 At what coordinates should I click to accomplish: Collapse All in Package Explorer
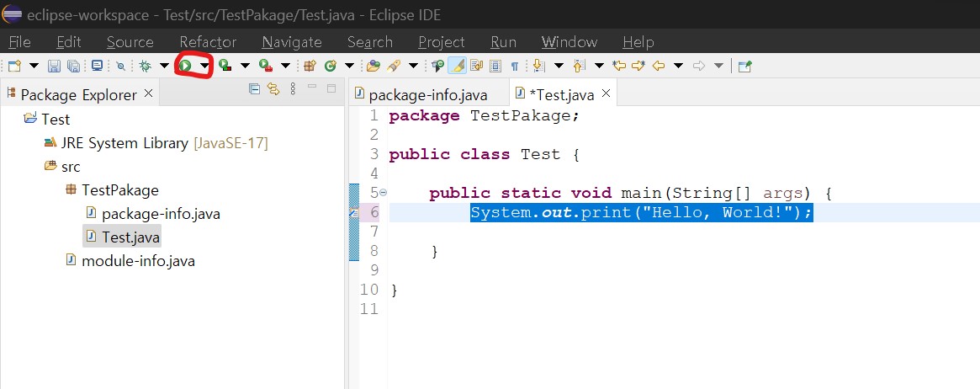(x=254, y=88)
